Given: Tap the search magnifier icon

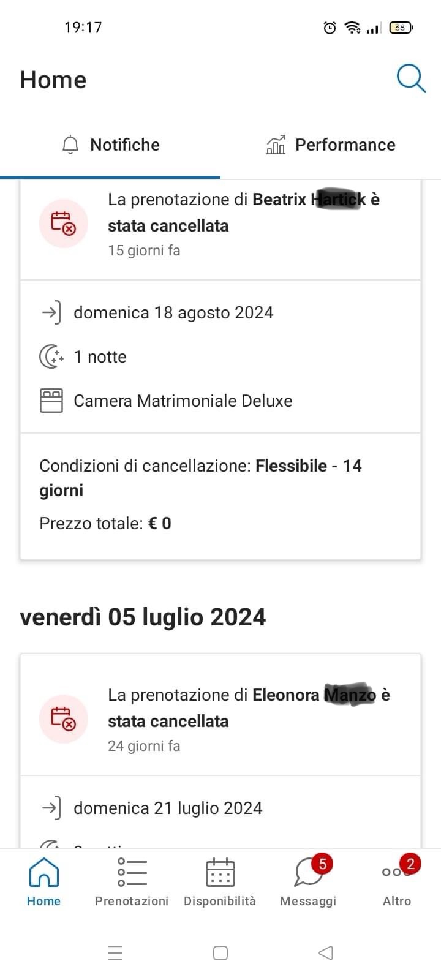Looking at the screenshot, I should pyautogui.click(x=410, y=79).
